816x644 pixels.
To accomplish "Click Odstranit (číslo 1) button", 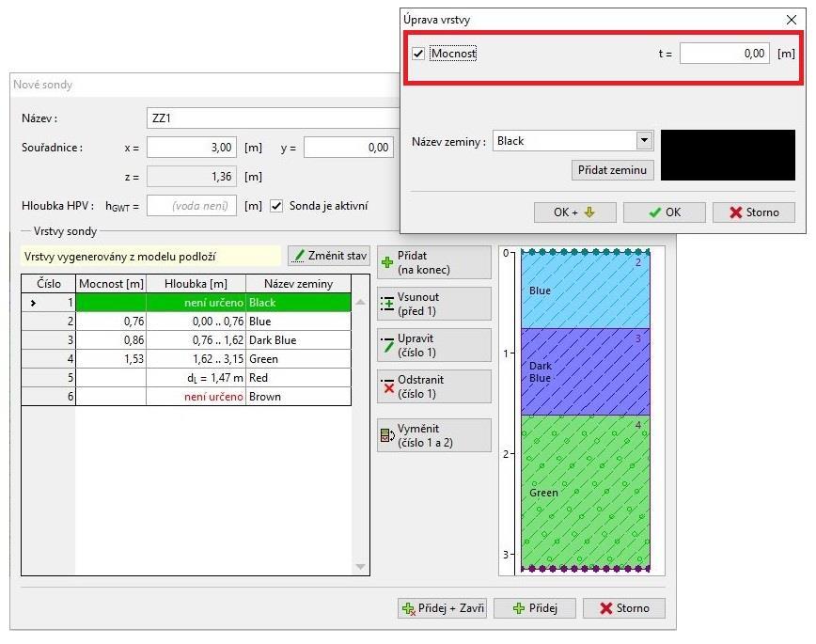I will point(434,386).
